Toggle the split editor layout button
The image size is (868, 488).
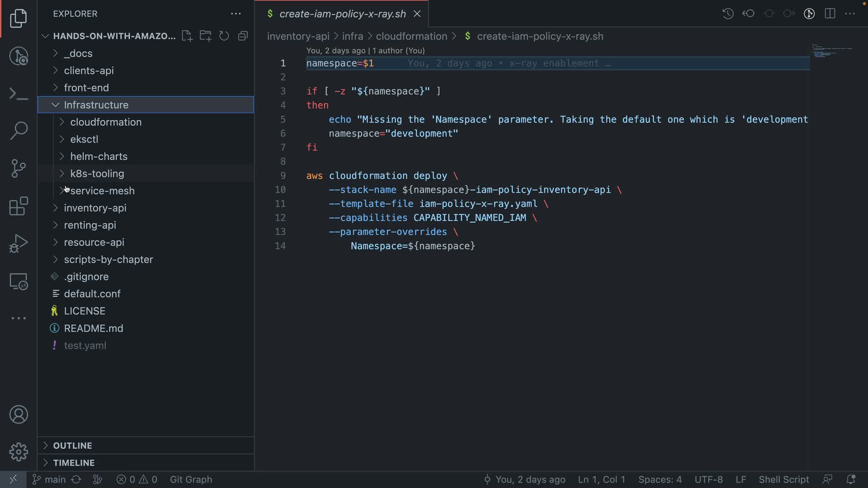click(830, 14)
